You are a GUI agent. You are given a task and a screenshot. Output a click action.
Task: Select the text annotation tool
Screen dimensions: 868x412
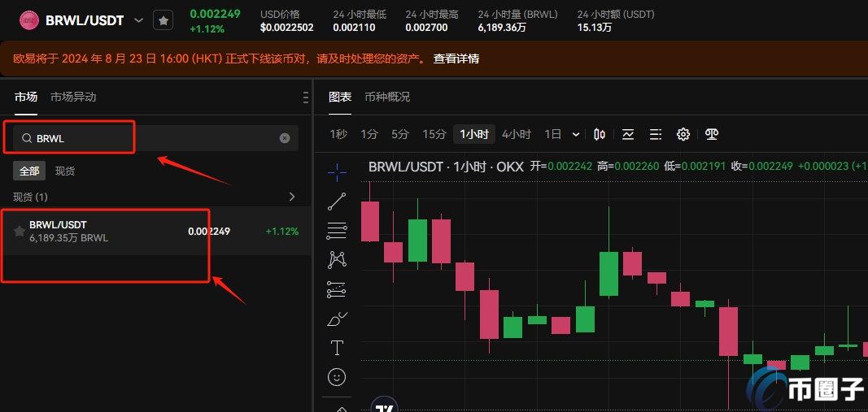(337, 348)
